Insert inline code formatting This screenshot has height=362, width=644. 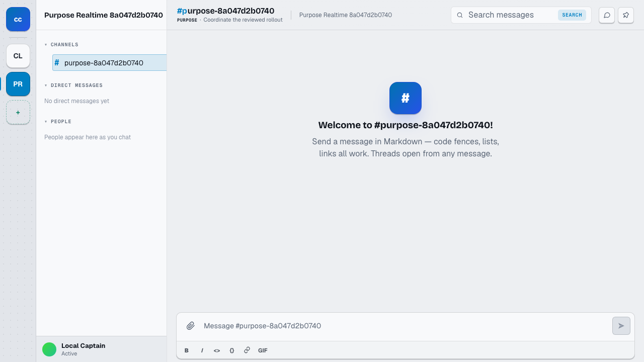(x=217, y=350)
